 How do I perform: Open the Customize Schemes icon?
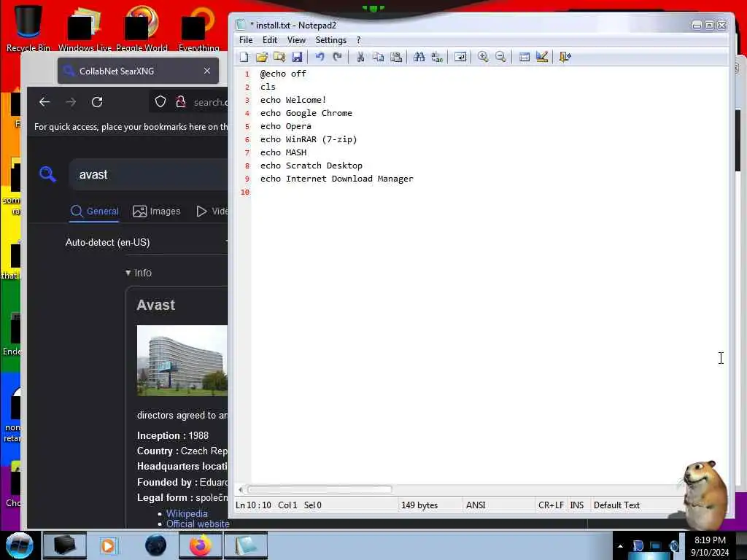pyautogui.click(x=542, y=57)
